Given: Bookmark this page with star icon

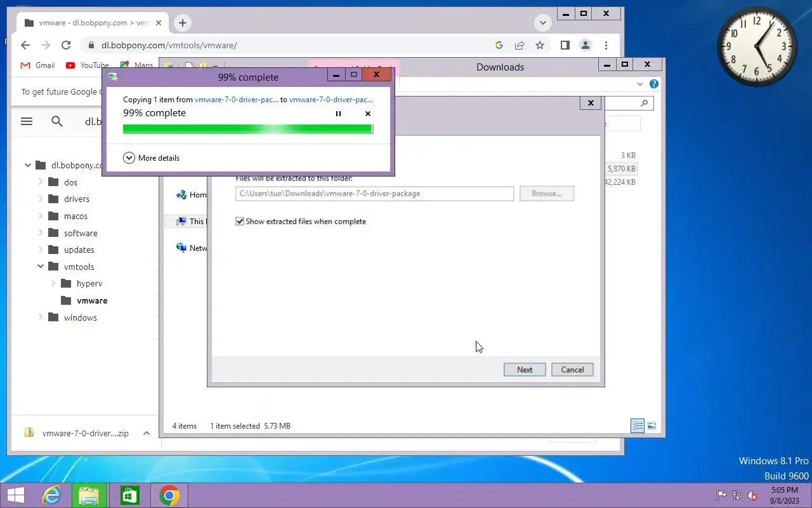Looking at the screenshot, I should pos(540,45).
